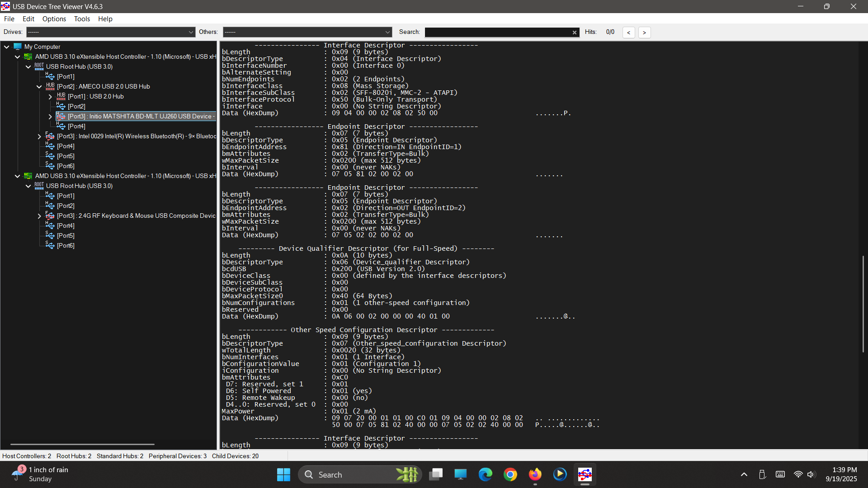Image resolution: width=868 pixels, height=488 pixels.
Task: Open the media player taskbar icon
Action: (560, 474)
